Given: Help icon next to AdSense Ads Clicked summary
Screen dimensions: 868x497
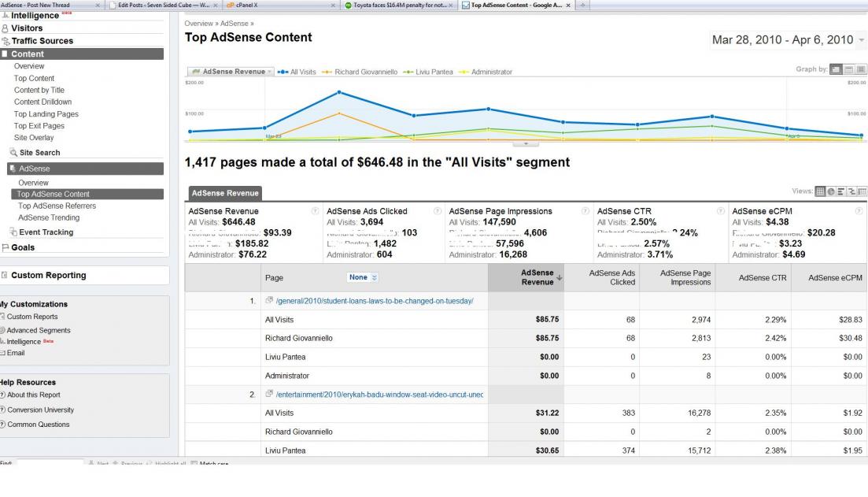Looking at the screenshot, I should tap(438, 210).
